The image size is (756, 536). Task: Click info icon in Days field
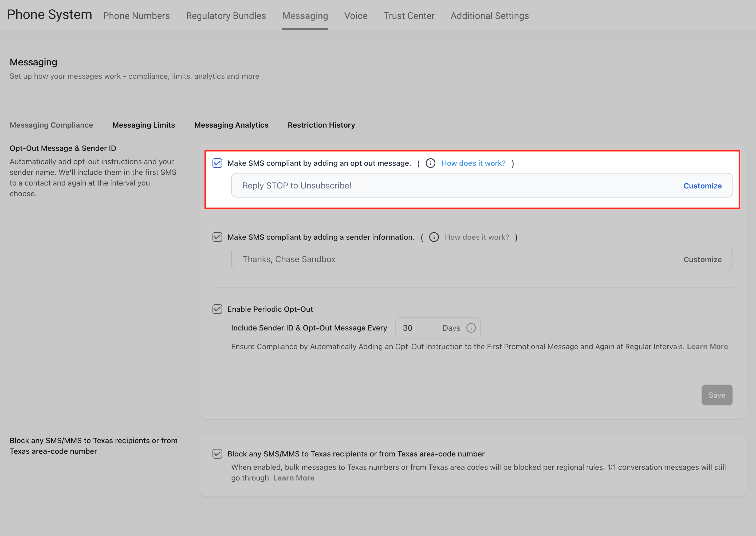(471, 328)
